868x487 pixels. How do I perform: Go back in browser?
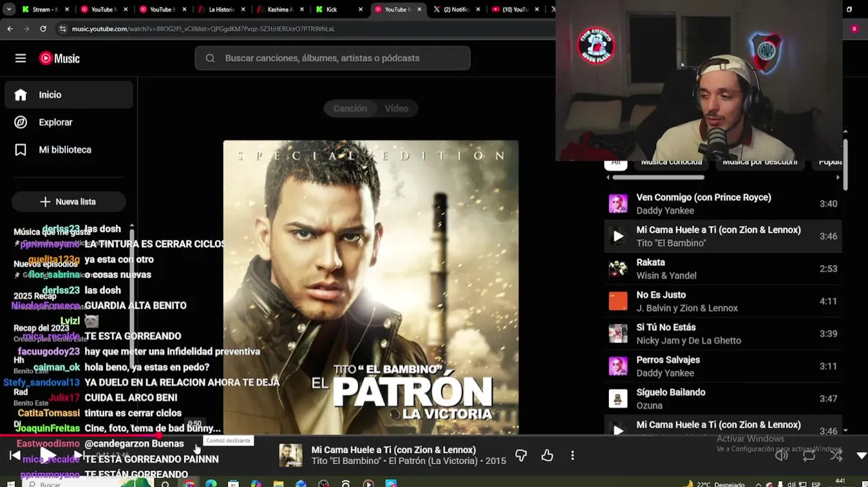click(x=9, y=29)
